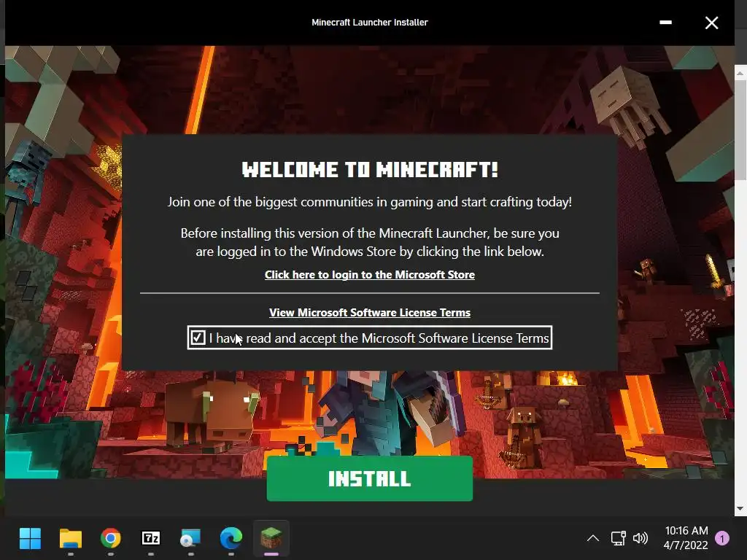Click here to login to Microsoft Store link
Screen dimensions: 747x560
(370, 275)
